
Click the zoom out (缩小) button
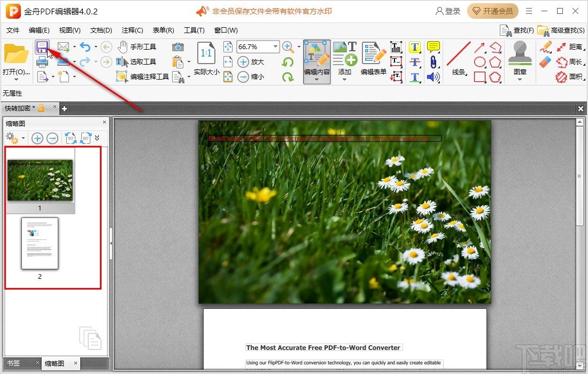click(251, 77)
